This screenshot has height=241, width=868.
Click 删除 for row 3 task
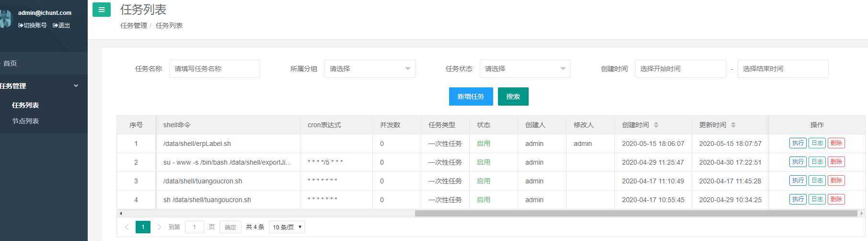pos(836,181)
